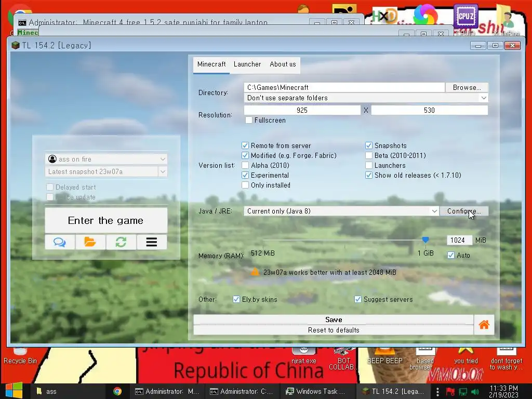Open the BEEP BEEP desktop icon
Image resolution: width=532 pixels, height=399 pixels.
point(385,356)
